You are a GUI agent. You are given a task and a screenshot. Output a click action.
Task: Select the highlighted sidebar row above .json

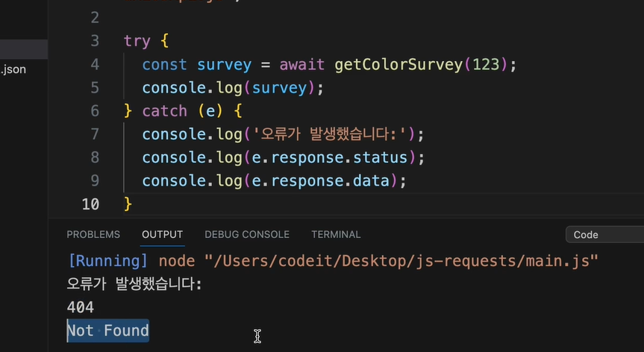(24, 49)
